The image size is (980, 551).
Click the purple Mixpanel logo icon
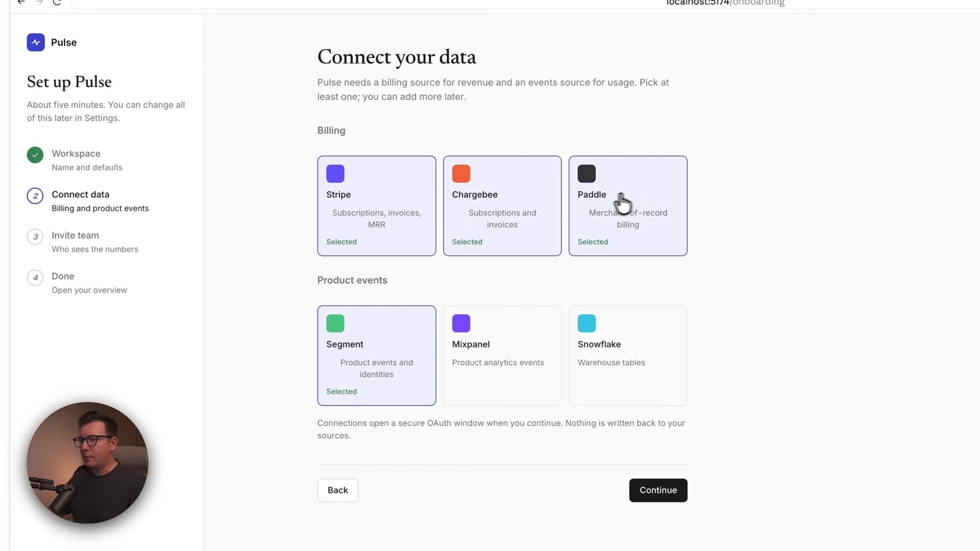[461, 323]
